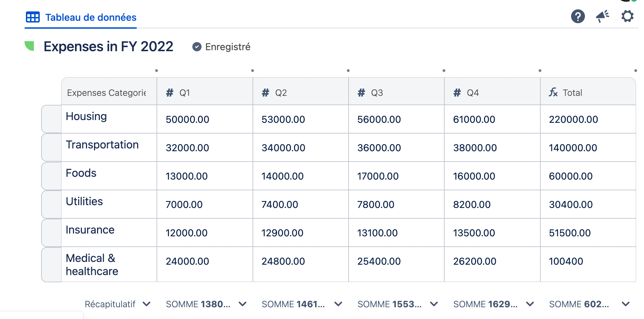The width and height of the screenshot is (644, 319).
Task: Select the Foods row handle
Action: pos(51,176)
